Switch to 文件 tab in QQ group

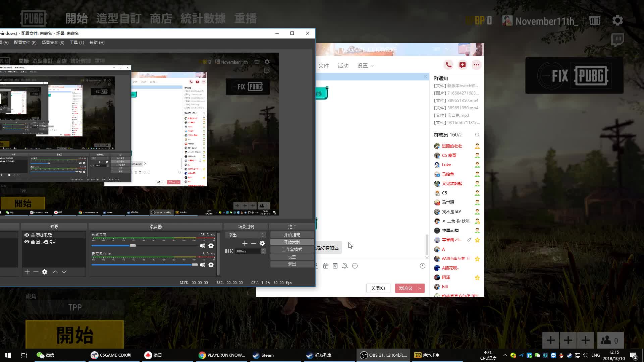point(324,66)
